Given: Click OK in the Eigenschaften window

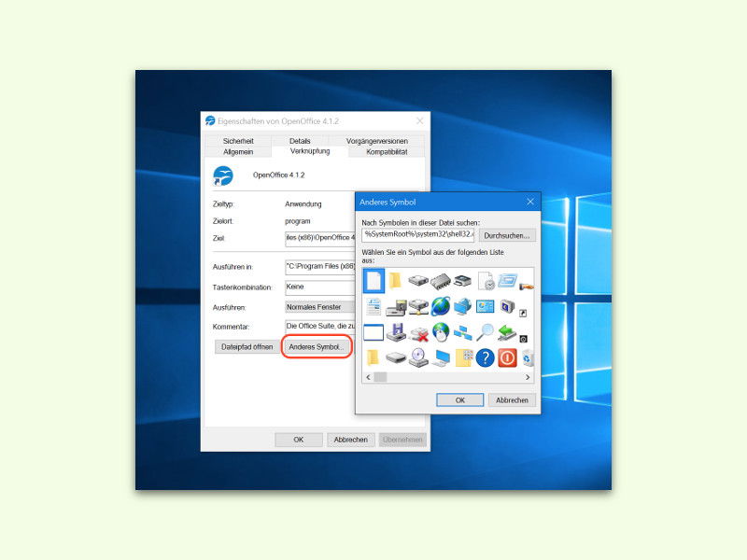Looking at the screenshot, I should point(299,440).
